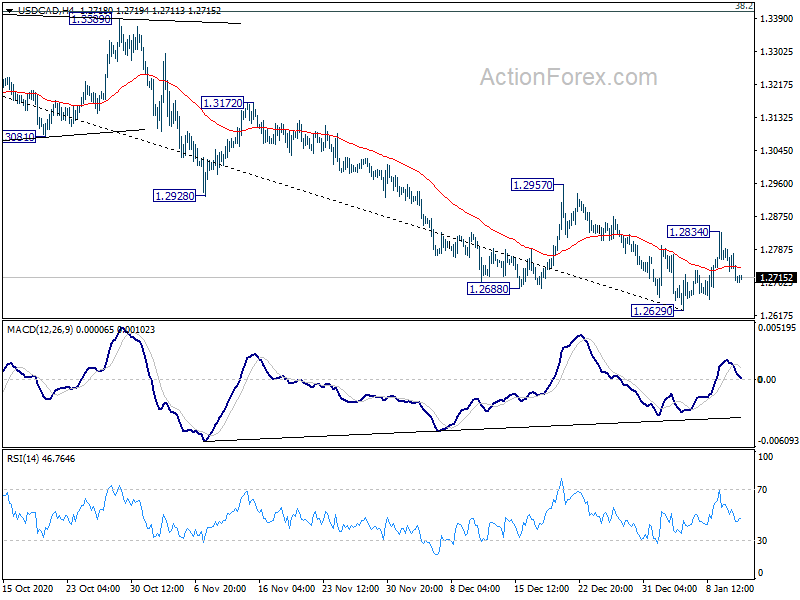
Task: Click the 1.33900 price axis value
Action: click(x=777, y=19)
